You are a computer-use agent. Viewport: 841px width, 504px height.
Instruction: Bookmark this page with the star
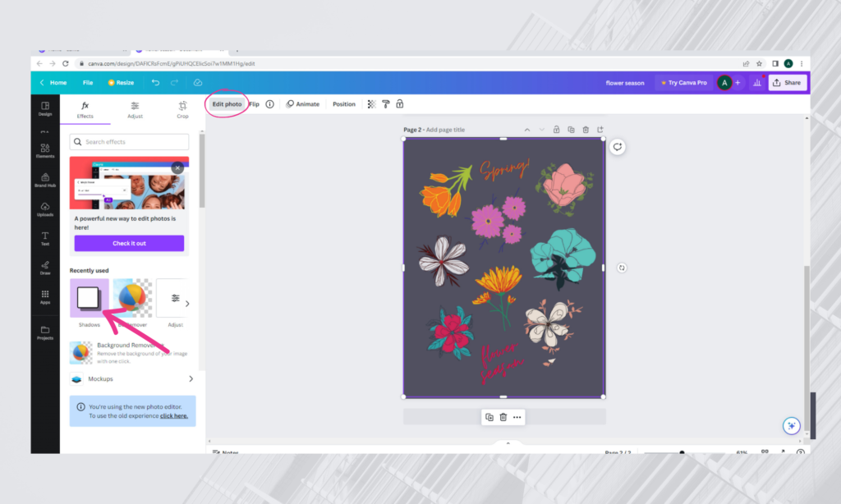760,63
